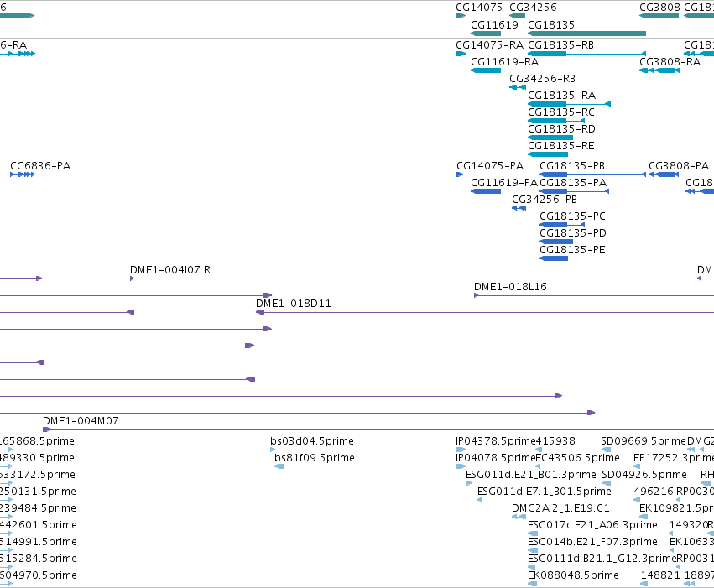
Task: Click the long CG18135 gene bar
Action: (x=586, y=34)
